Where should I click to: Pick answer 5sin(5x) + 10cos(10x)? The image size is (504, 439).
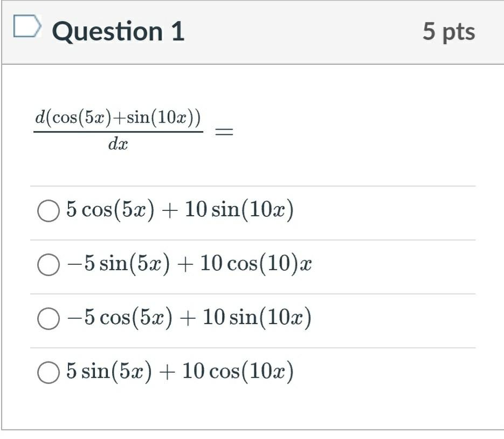(49, 371)
